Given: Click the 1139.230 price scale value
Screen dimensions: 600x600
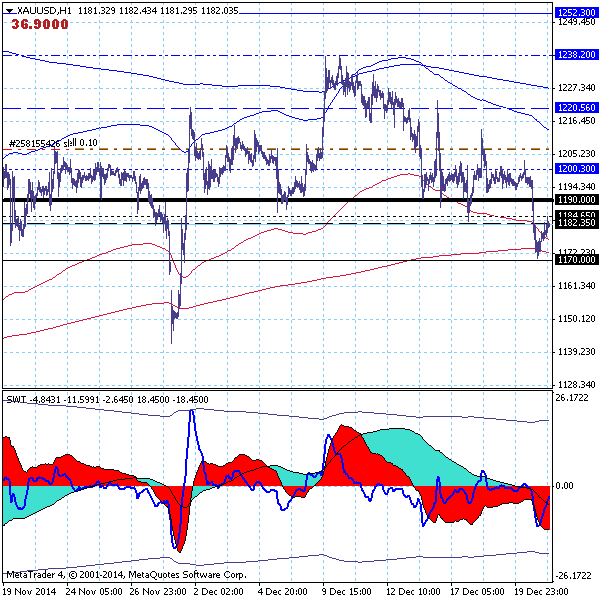Looking at the screenshot, I should pos(576,352).
